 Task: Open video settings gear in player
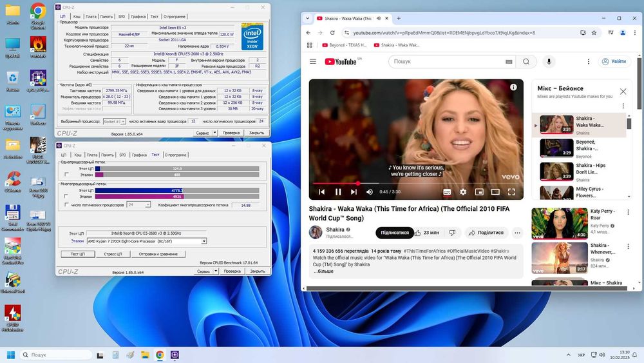[x=463, y=191]
